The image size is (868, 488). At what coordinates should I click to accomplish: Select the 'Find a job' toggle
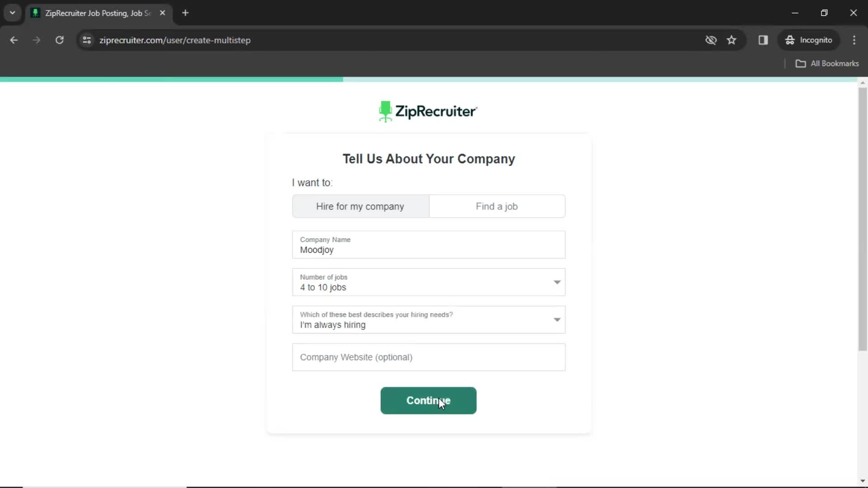tap(497, 206)
